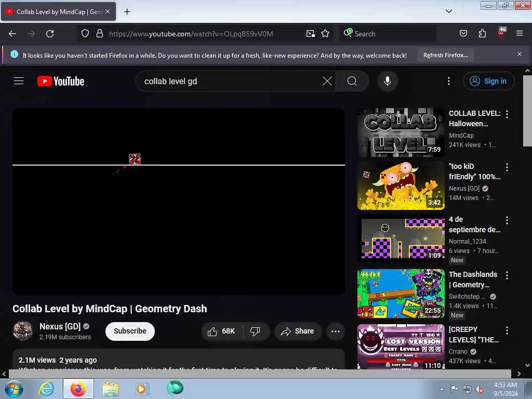Open the Nexus [GD] channel name link
The image size is (532, 399).
click(60, 326)
